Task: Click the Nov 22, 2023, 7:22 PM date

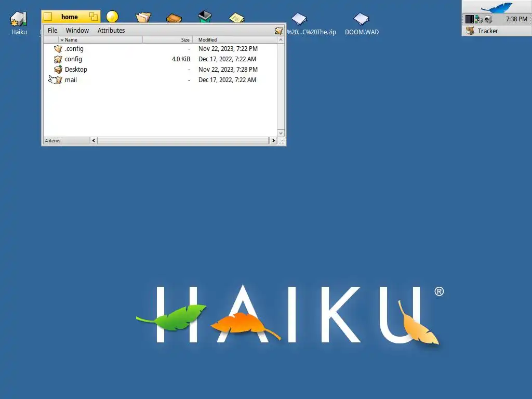Action: click(228, 49)
